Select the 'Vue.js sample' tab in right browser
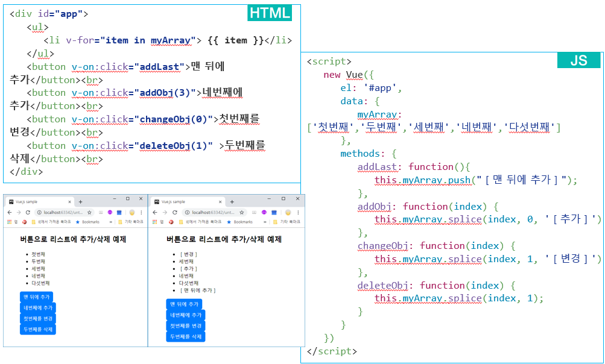 [x=188, y=202]
